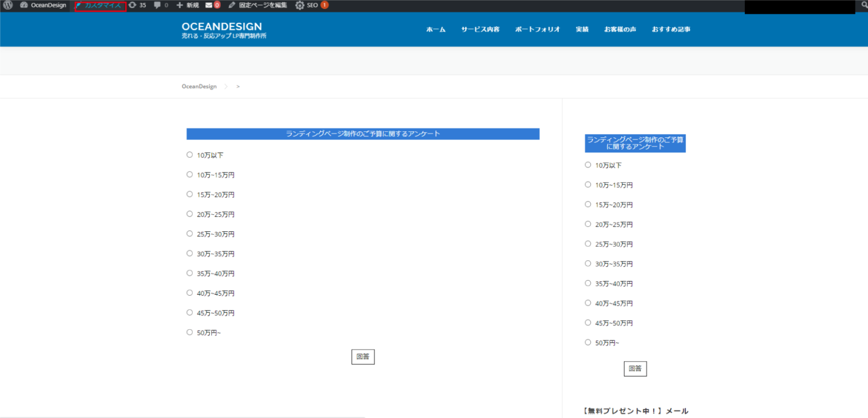Click the sidebar 回答 button
Screen dimensions: 868x418
pos(635,368)
